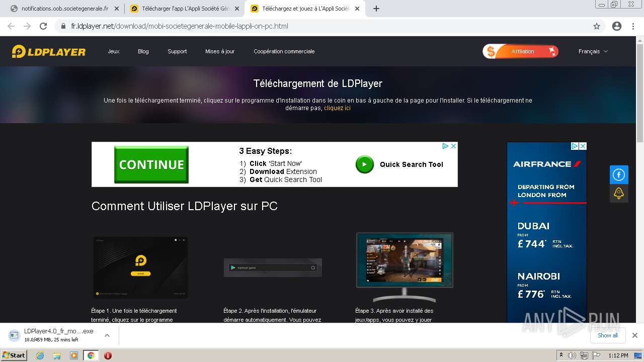Click the Chrome taskbar icon
Viewport: 644px width, 362px height.
pos(91,355)
